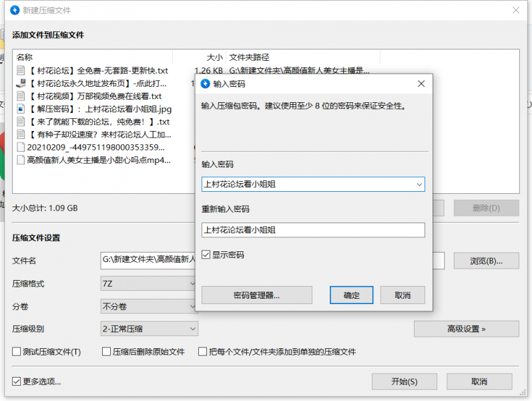Click inside the 重新输入密码 text field
The image size is (532, 401).
[312, 230]
